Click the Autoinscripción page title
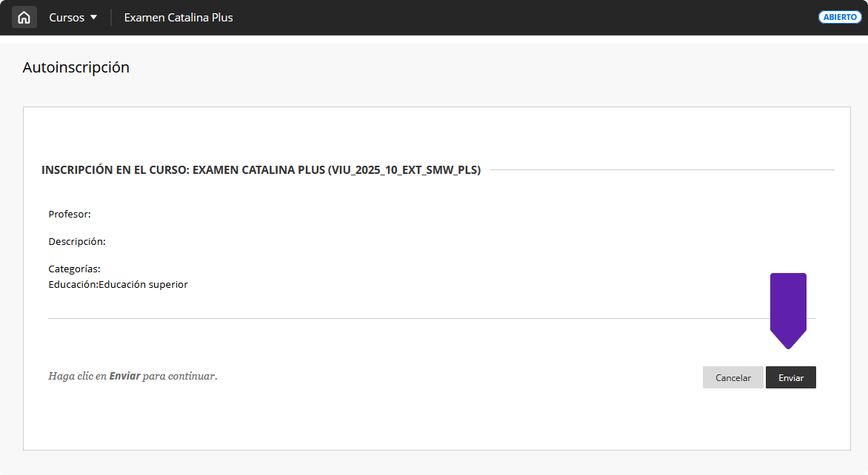This screenshot has width=868, height=475. 76,67
